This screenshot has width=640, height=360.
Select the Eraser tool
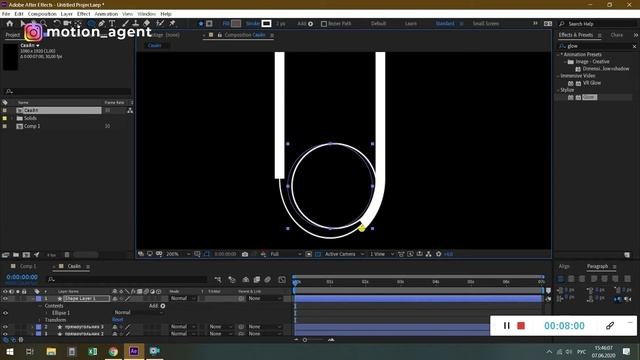[147, 24]
